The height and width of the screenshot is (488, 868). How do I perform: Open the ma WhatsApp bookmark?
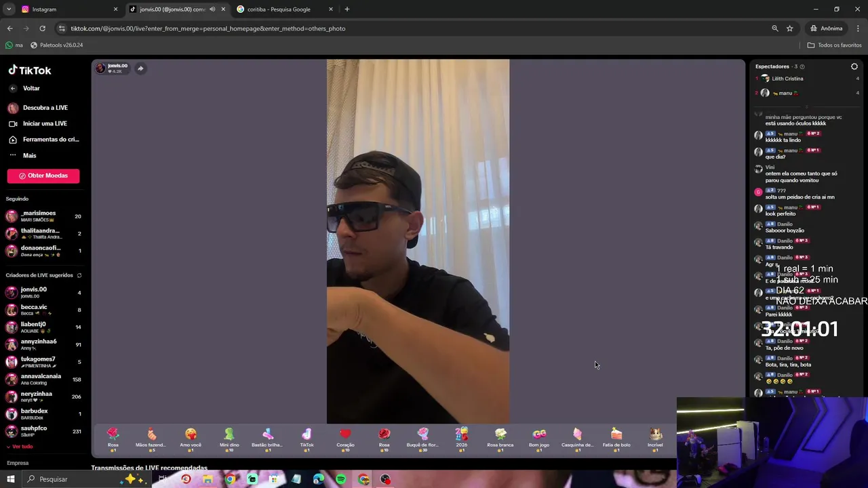(14, 45)
